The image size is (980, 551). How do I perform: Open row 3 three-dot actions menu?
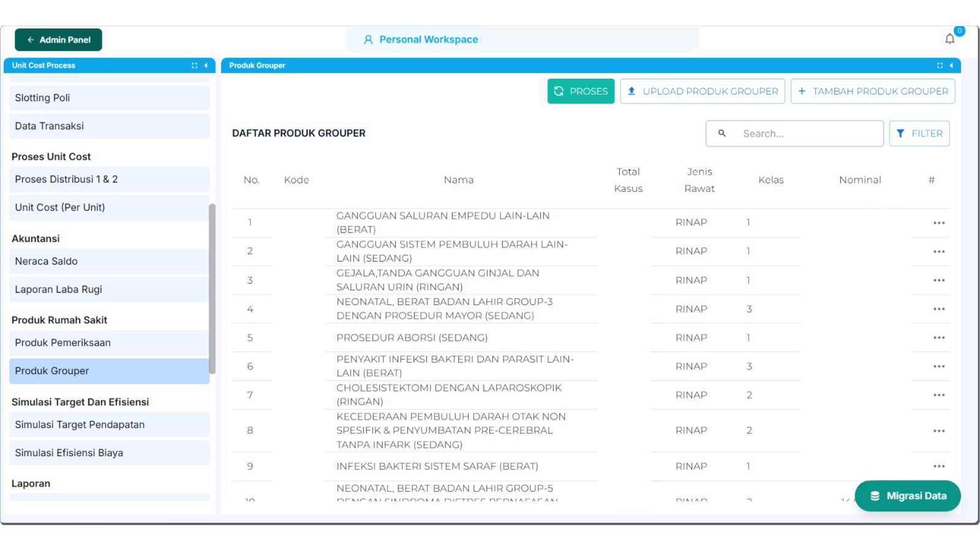click(939, 280)
